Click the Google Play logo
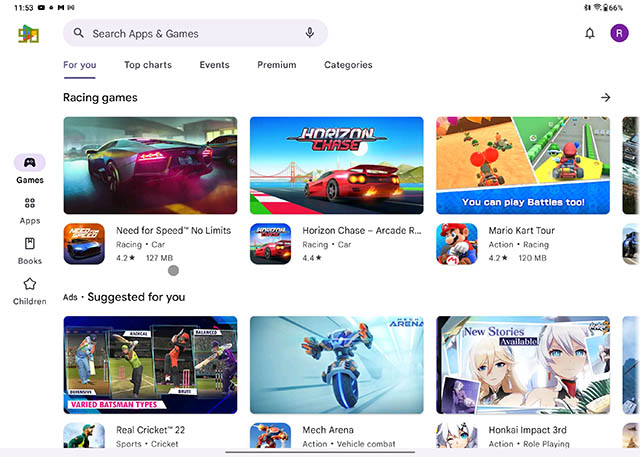This screenshot has height=457, width=640. coord(29,34)
